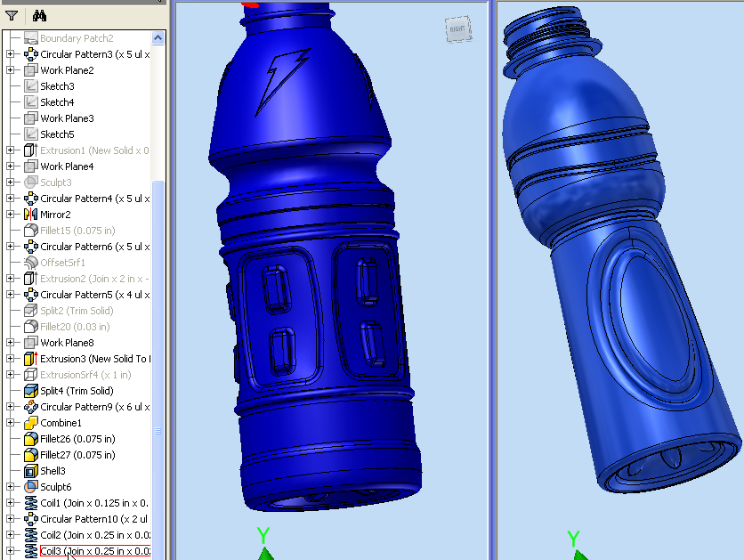
Task: Click the Shell3 feature icon
Action: coord(31,471)
